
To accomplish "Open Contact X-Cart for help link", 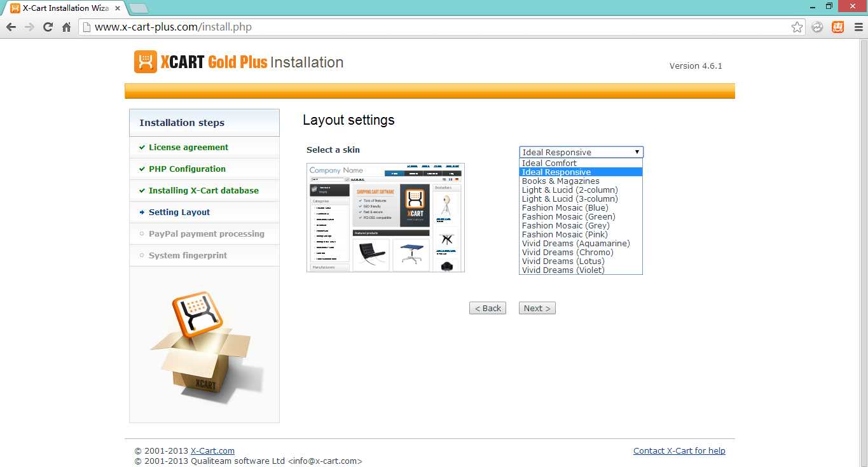I will click(x=679, y=450).
